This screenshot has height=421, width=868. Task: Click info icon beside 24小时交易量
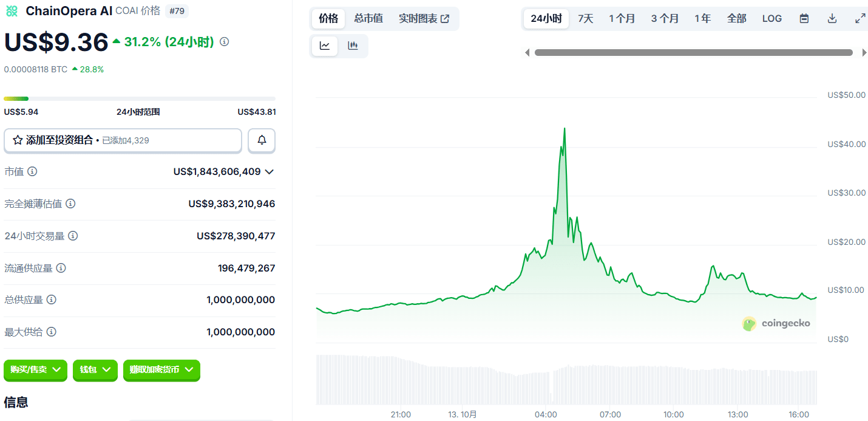tap(73, 236)
